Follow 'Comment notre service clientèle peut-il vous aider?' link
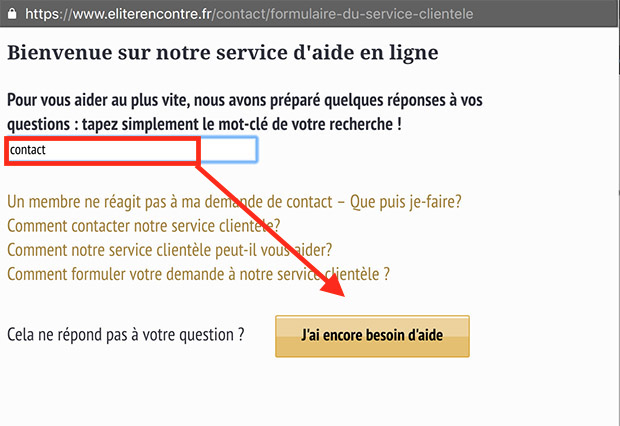This screenshot has height=426, width=620. point(169,249)
